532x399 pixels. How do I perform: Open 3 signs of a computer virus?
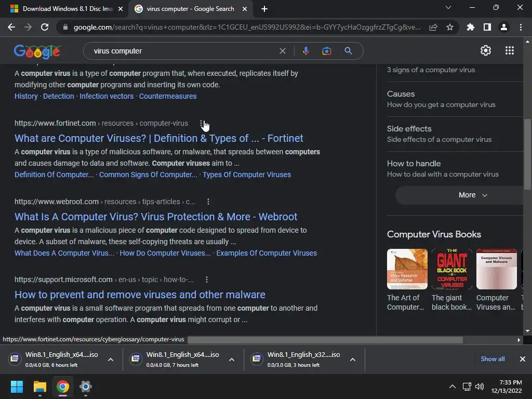431,70
